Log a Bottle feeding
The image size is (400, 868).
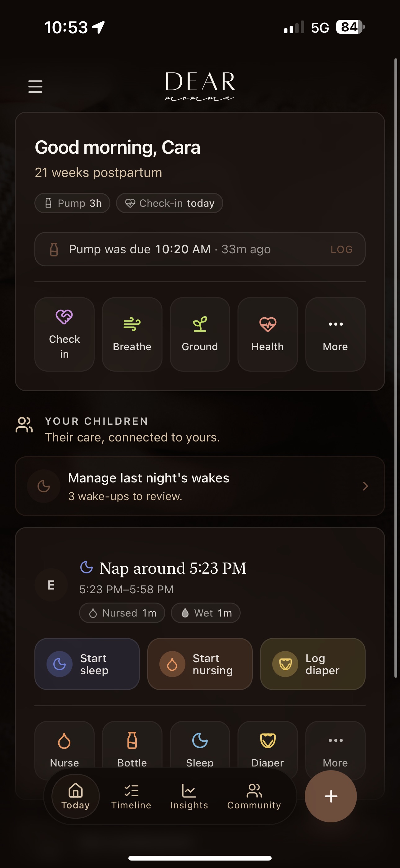coord(132,750)
